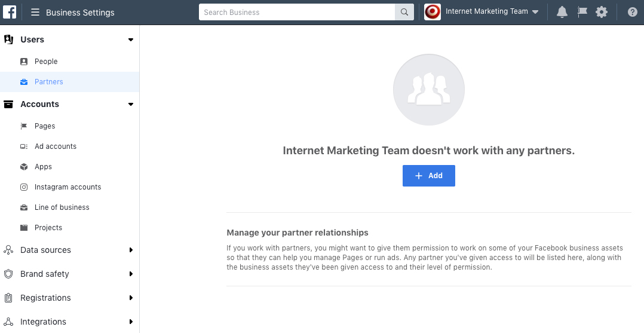Go to Instagram accounts

68,187
